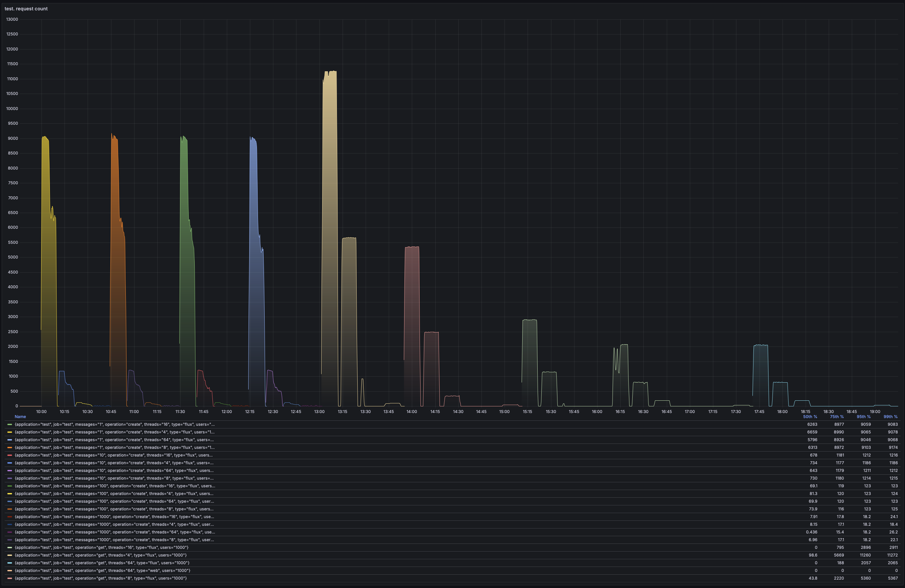Open the panel menu from the "test. request count" title
Screen dimensions: 905x588
click(26, 8)
